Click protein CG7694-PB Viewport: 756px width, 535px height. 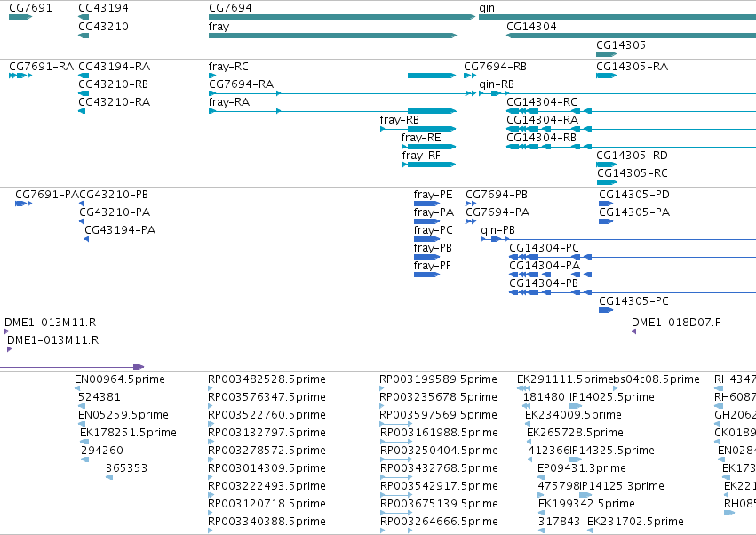tap(497, 195)
